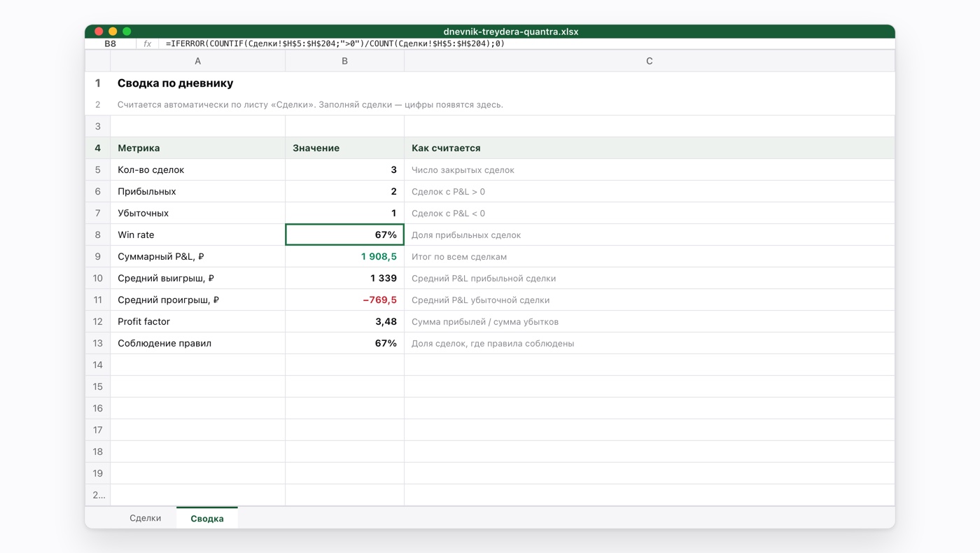Select the value 1 in Убыточных row

[x=344, y=213]
